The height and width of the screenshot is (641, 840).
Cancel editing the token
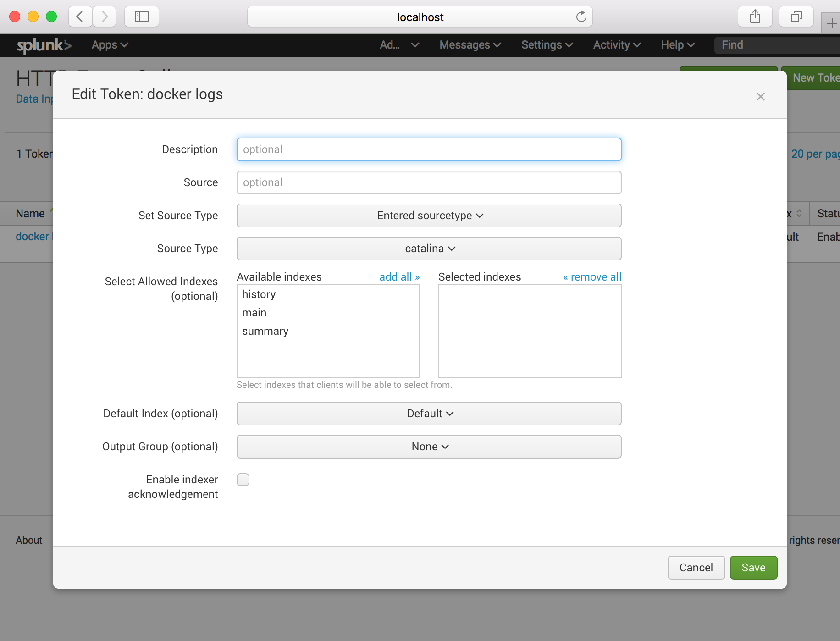(x=696, y=568)
